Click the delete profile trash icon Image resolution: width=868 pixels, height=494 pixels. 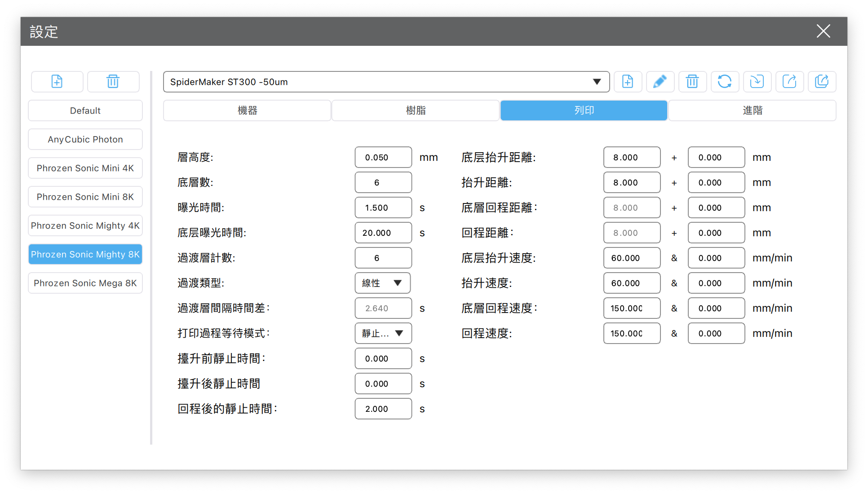[x=692, y=82]
